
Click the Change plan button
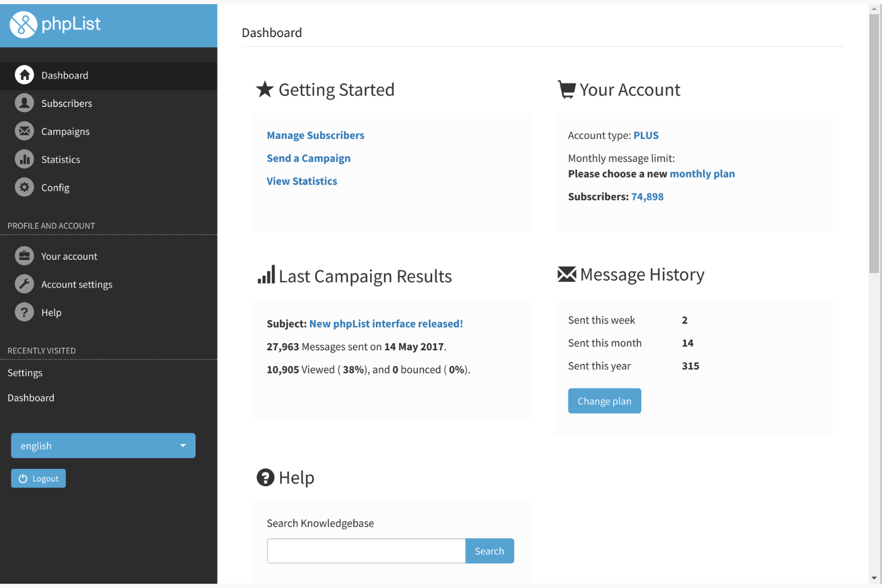point(604,401)
